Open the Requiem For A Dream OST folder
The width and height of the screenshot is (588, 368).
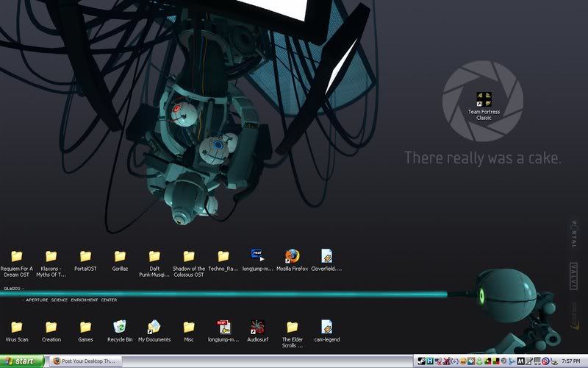click(x=16, y=256)
